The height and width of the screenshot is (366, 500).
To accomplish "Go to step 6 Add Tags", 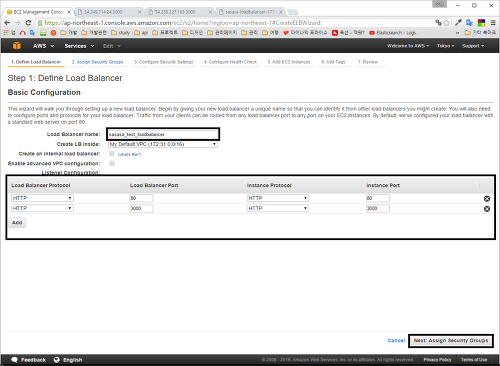I will [333, 62].
